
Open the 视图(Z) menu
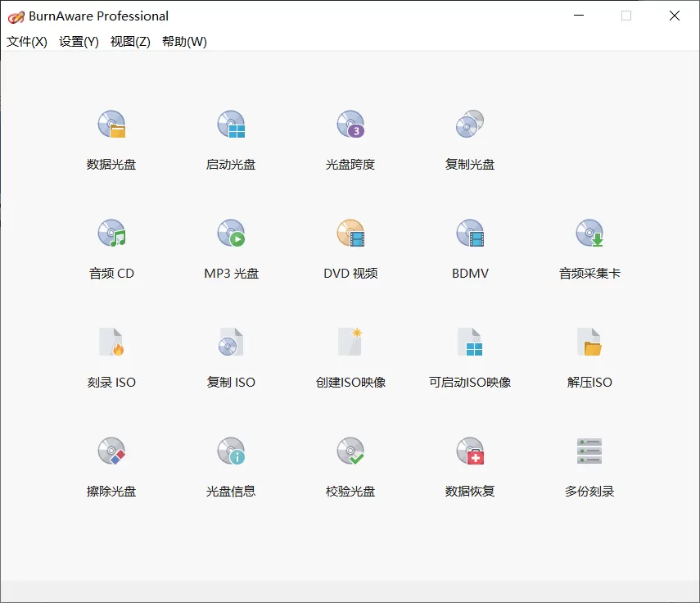[129, 41]
